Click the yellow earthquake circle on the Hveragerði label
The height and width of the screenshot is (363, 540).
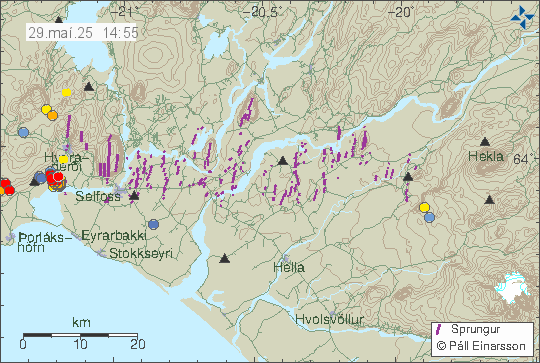tap(63, 159)
